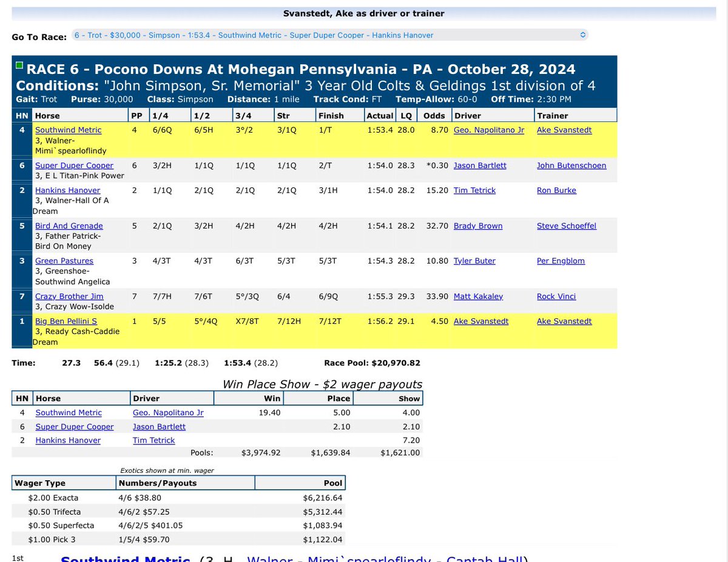Click the superfecta payout '4/6/2/5 $401.05'
This screenshot has height=562, width=728.
click(x=151, y=525)
